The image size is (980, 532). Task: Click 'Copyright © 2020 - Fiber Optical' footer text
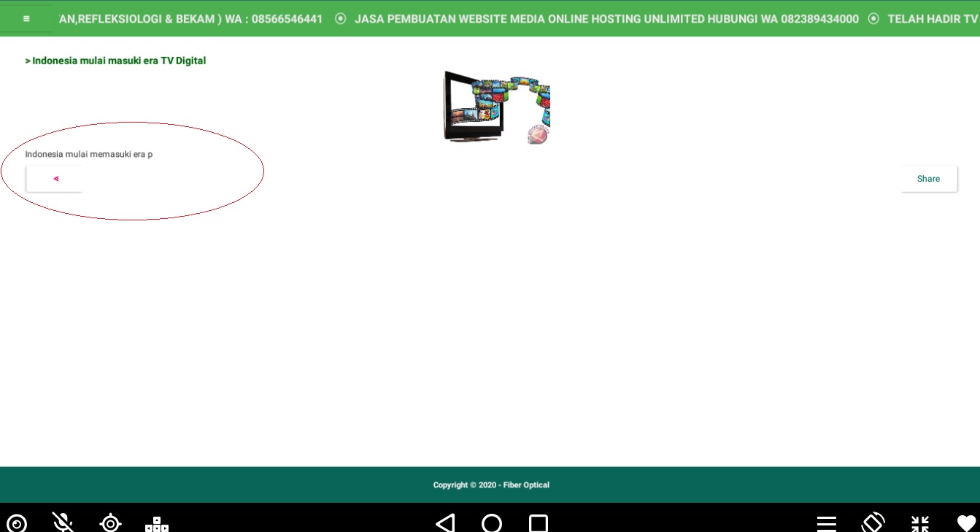491,485
